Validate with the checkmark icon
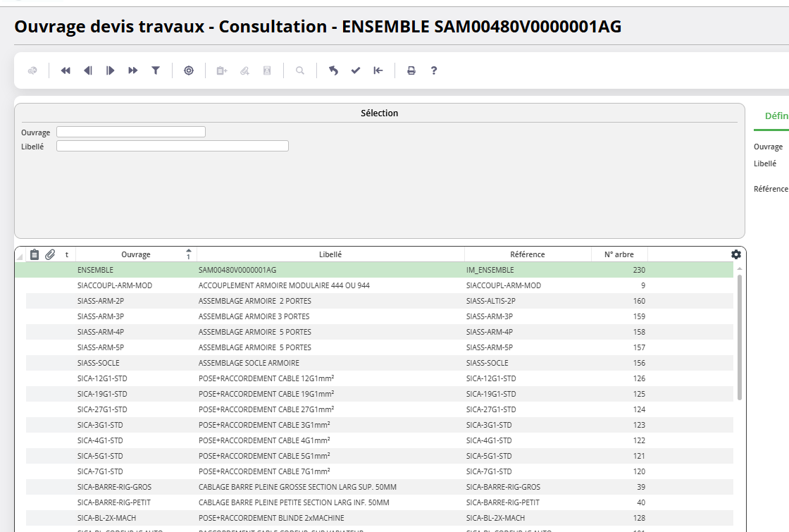Screen dimensions: 789x532 tap(356, 70)
